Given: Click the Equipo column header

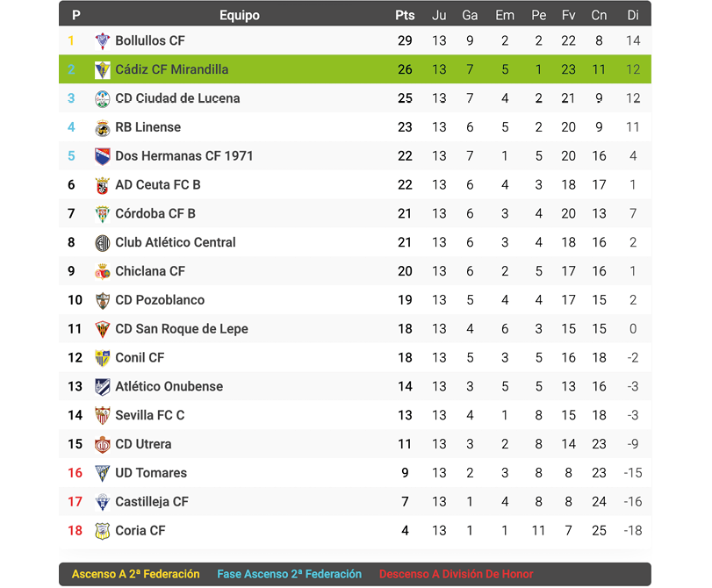Looking at the screenshot, I should pyautogui.click(x=240, y=15).
